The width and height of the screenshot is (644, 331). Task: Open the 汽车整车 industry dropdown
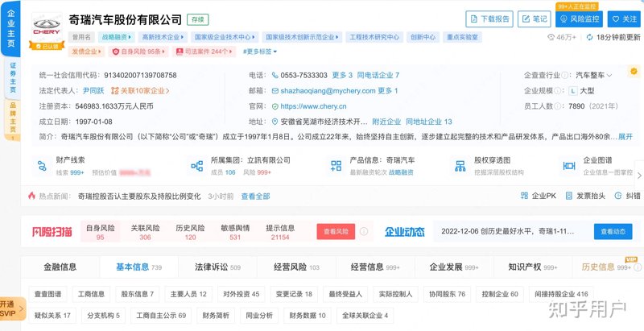tap(593, 75)
